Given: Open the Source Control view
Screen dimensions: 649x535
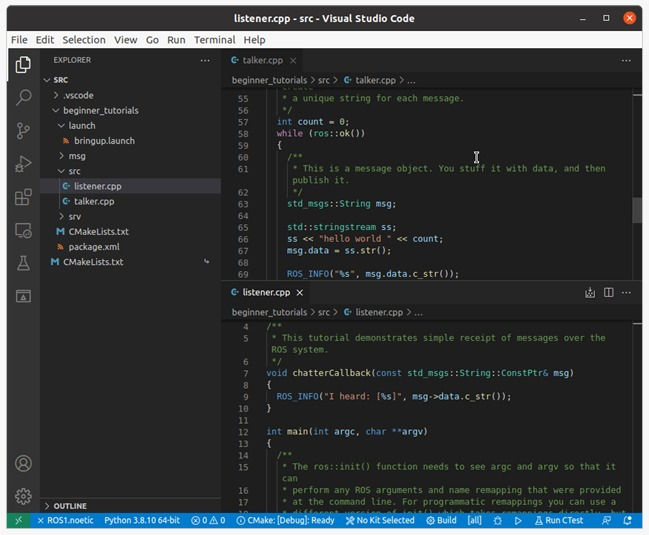Looking at the screenshot, I should pos(23,130).
